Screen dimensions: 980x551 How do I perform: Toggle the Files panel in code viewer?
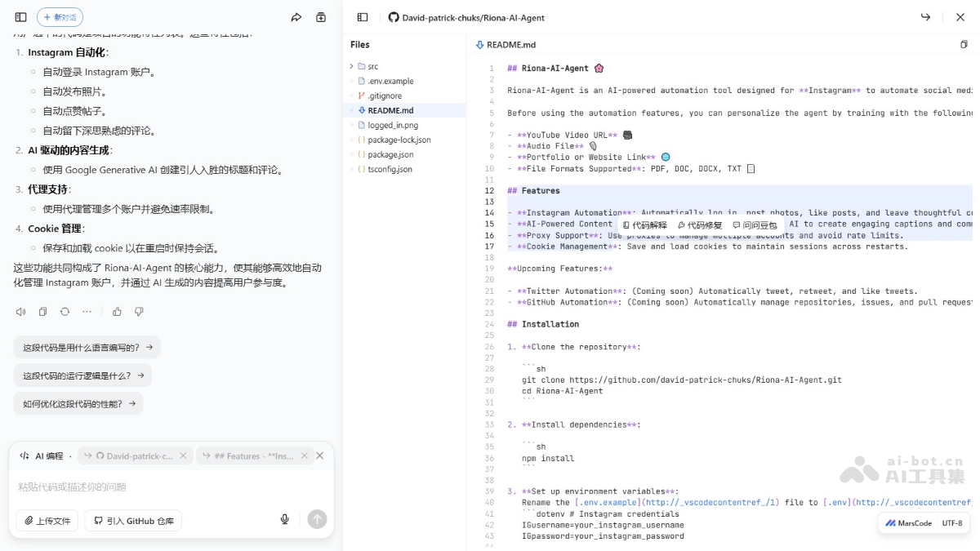[x=363, y=17]
